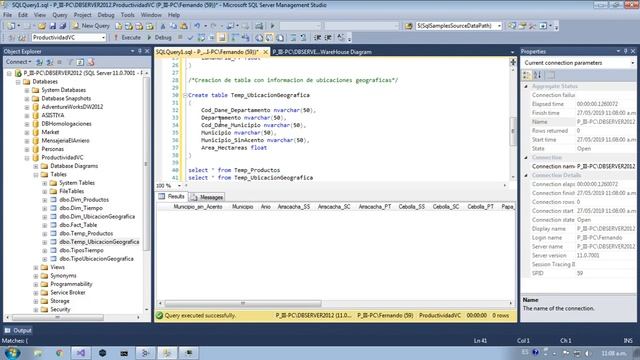Collapse the ProductividadVC database node

coord(27,158)
